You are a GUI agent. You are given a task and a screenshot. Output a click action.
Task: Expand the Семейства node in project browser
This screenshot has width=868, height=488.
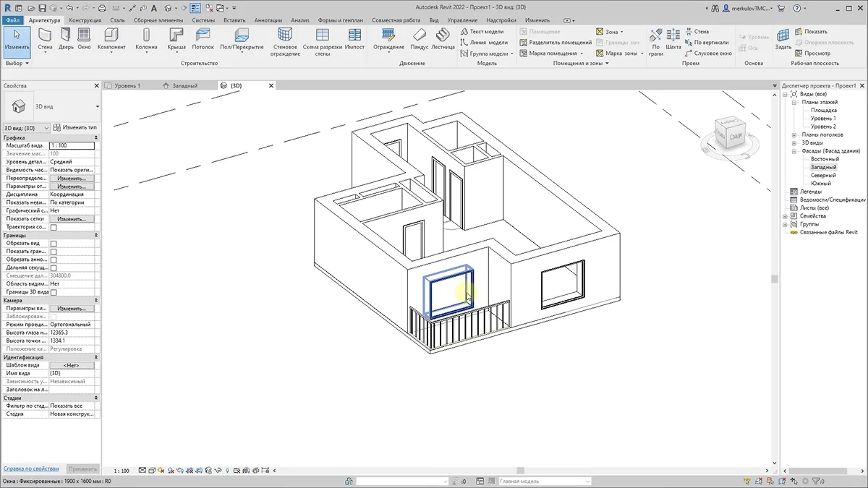pyautogui.click(x=786, y=216)
